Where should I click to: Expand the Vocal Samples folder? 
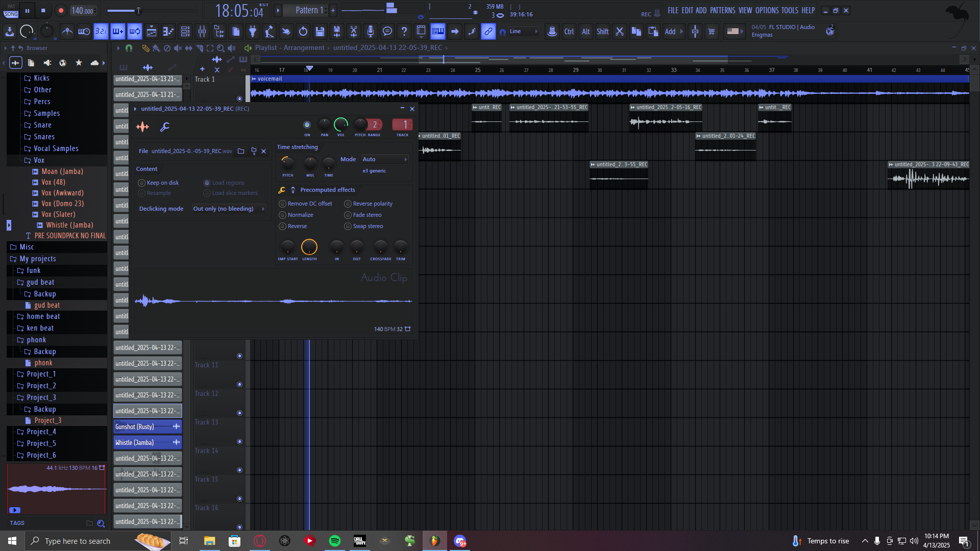(56, 148)
